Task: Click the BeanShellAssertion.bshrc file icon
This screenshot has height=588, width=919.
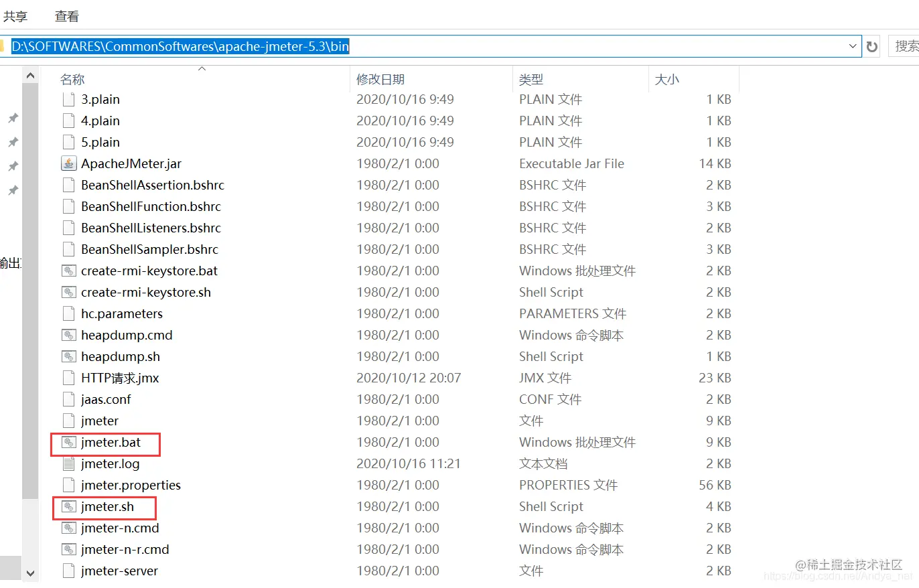Action: 68,185
